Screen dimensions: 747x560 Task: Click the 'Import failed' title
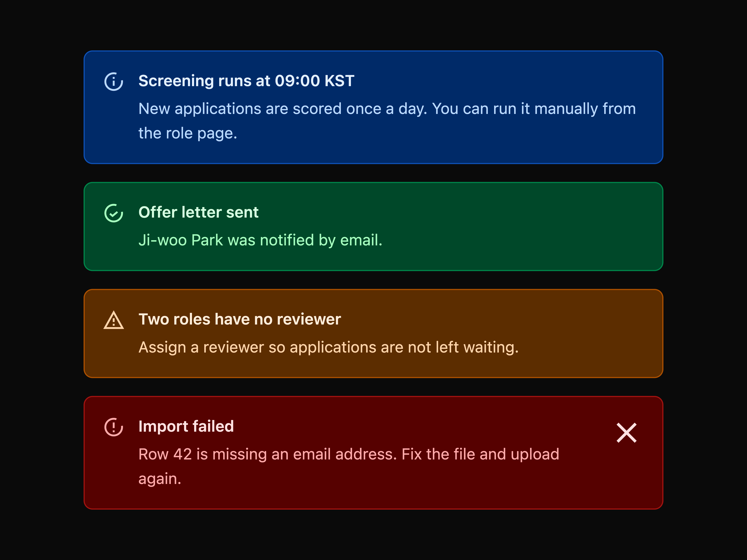pyautogui.click(x=186, y=426)
